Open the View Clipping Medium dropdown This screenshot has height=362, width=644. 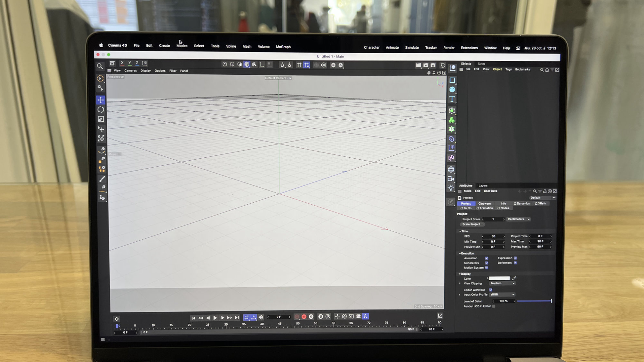coord(502,283)
